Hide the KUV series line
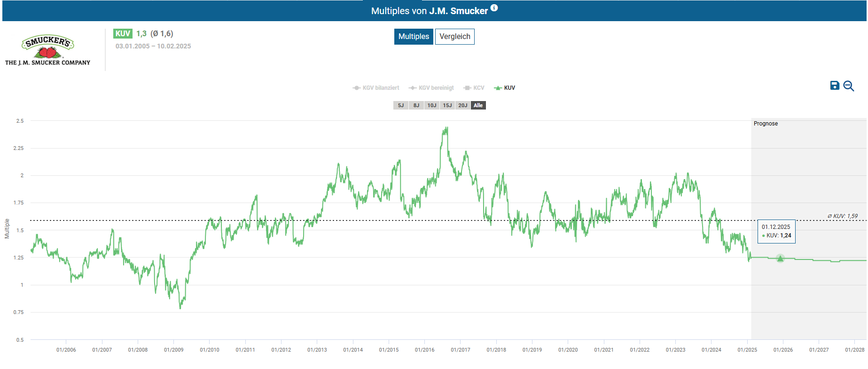 point(505,88)
